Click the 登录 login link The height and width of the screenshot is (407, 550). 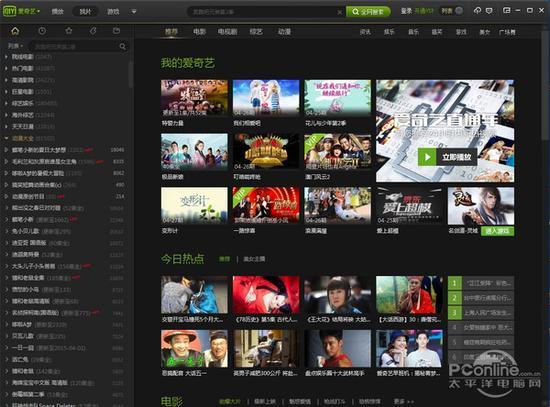pyautogui.click(x=407, y=11)
